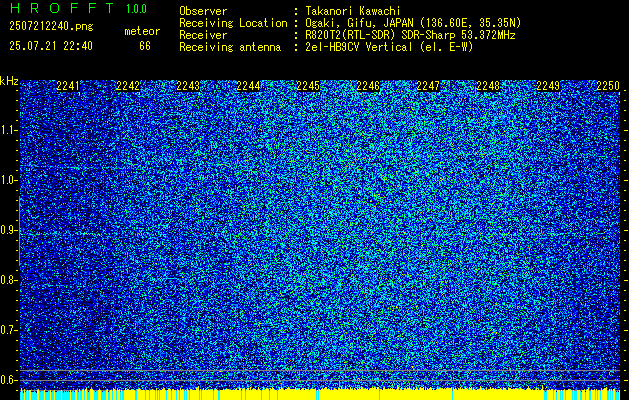Screen dimensions: 629x400
Task: Click the Receiving antenna 2el-HB9CV text
Action: [390, 47]
